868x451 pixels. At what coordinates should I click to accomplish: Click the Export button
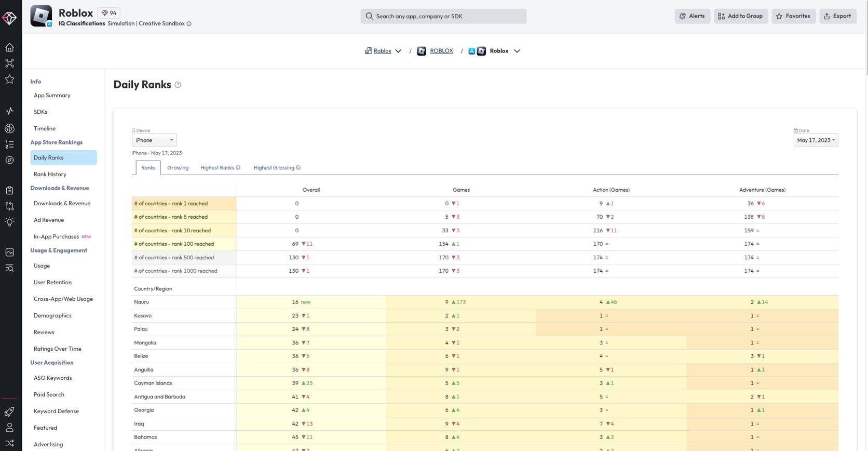(x=838, y=16)
